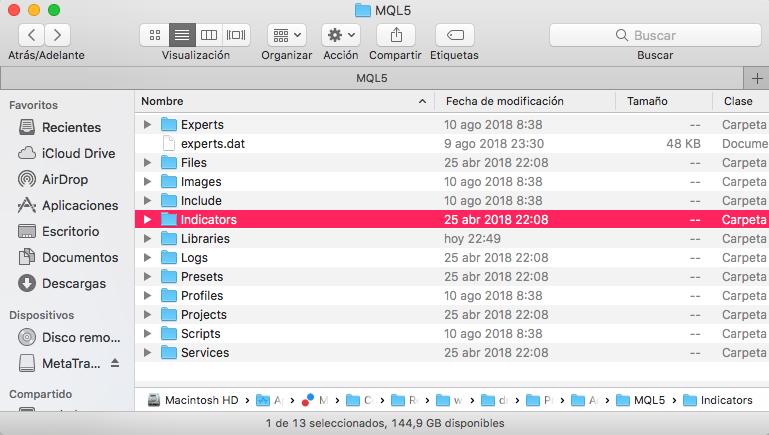This screenshot has width=769, height=435.
Task: Expand the Services folder triangle
Action: click(x=147, y=353)
